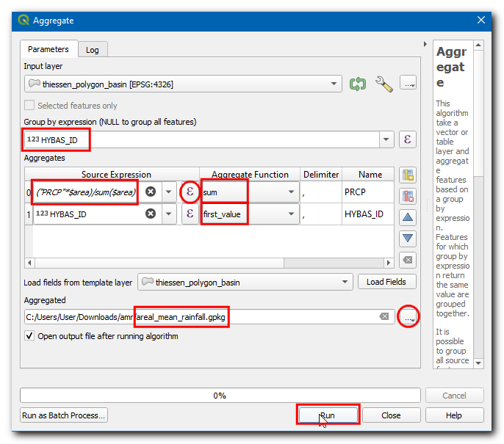Open advanced options wrench for input layer
Screen dimensions: 504x444
pos(384,84)
